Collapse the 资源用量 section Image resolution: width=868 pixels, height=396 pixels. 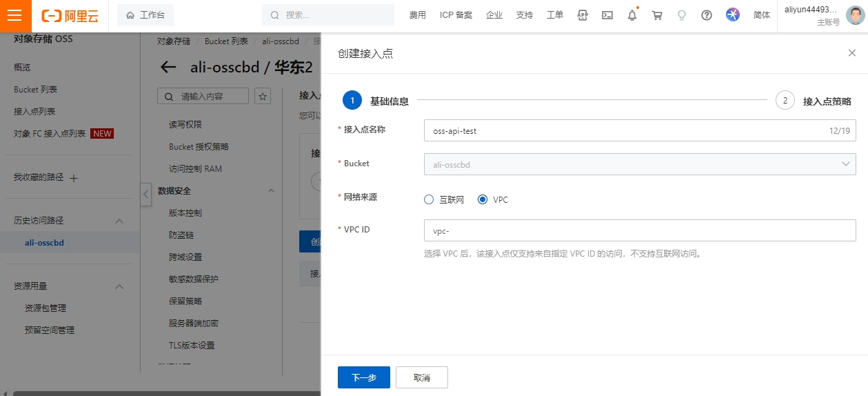point(119,286)
